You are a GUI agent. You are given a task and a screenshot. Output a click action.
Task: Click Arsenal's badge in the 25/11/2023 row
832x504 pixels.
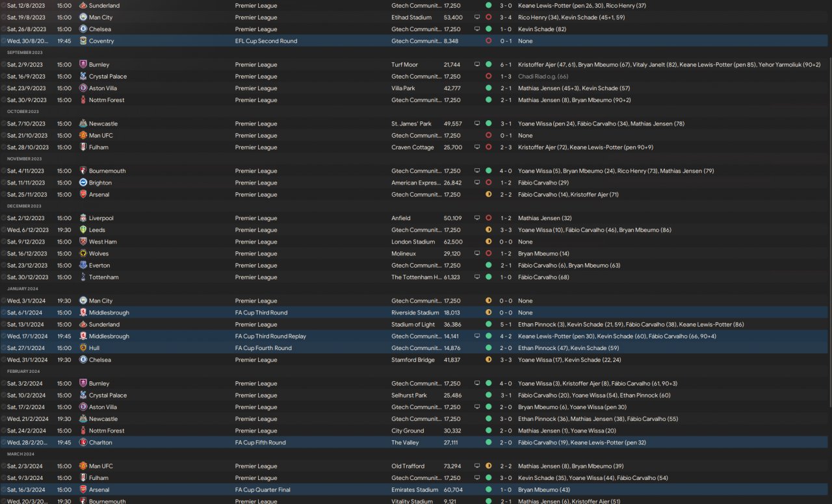pyautogui.click(x=83, y=194)
